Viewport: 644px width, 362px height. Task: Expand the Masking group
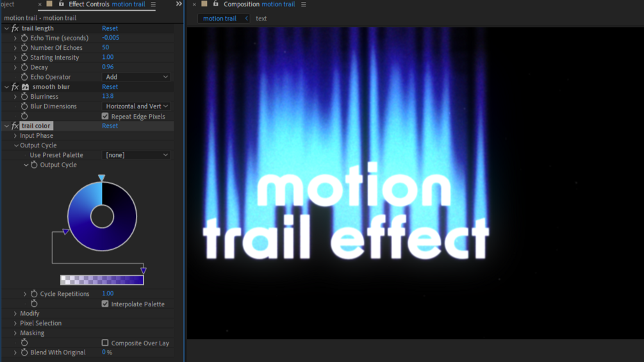pyautogui.click(x=15, y=333)
